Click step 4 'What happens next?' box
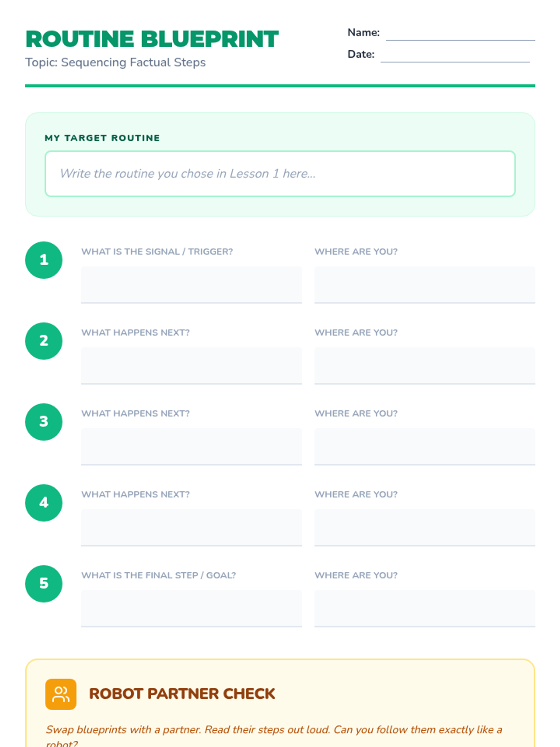Screen dimensions: 560x747 click(x=191, y=527)
